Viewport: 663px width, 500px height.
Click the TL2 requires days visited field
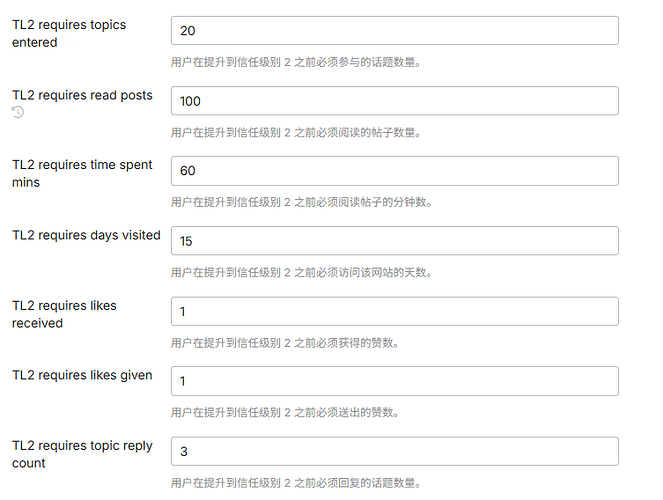[x=394, y=241]
